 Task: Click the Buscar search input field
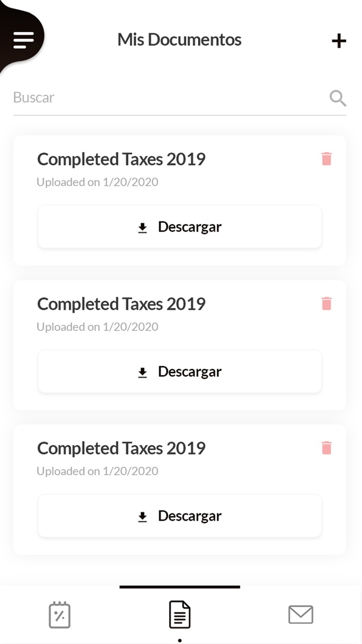[103, 97]
